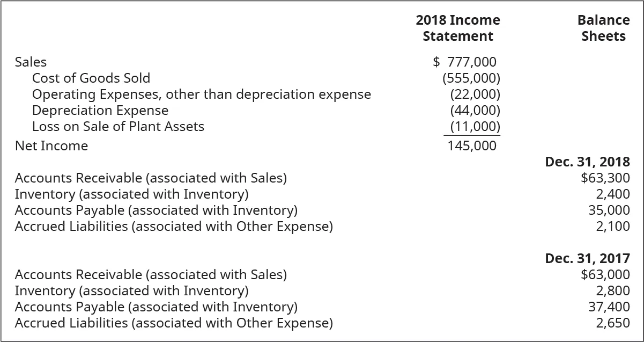The image size is (644, 342).
Task: Click the 145,000 net income value
Action: (472, 146)
